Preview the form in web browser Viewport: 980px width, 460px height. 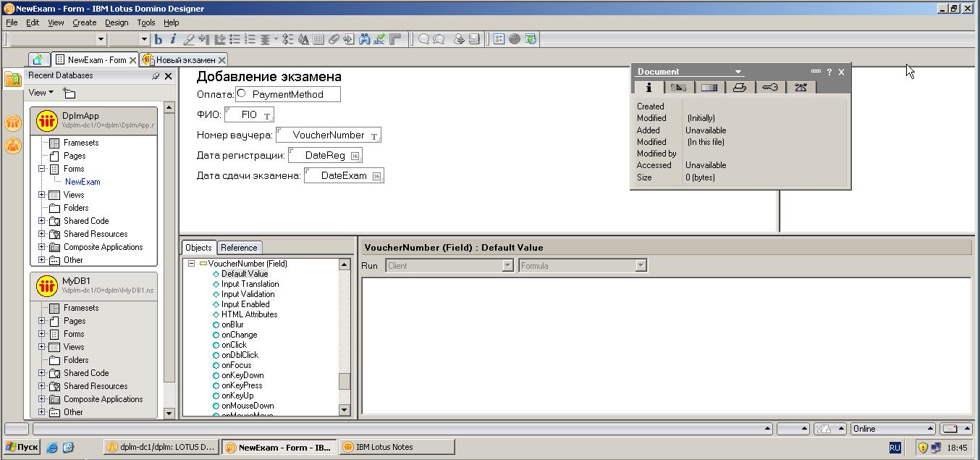pos(531,39)
